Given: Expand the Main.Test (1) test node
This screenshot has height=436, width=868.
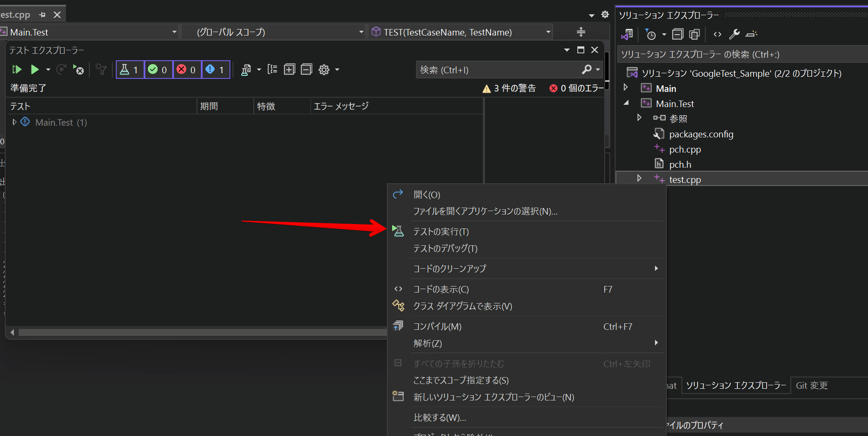Looking at the screenshot, I should [14, 122].
